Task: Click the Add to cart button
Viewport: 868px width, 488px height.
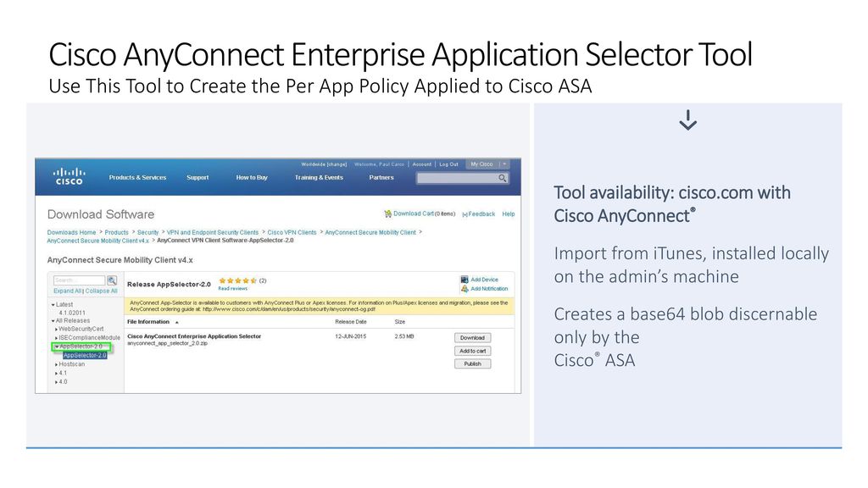Action: tap(472, 351)
